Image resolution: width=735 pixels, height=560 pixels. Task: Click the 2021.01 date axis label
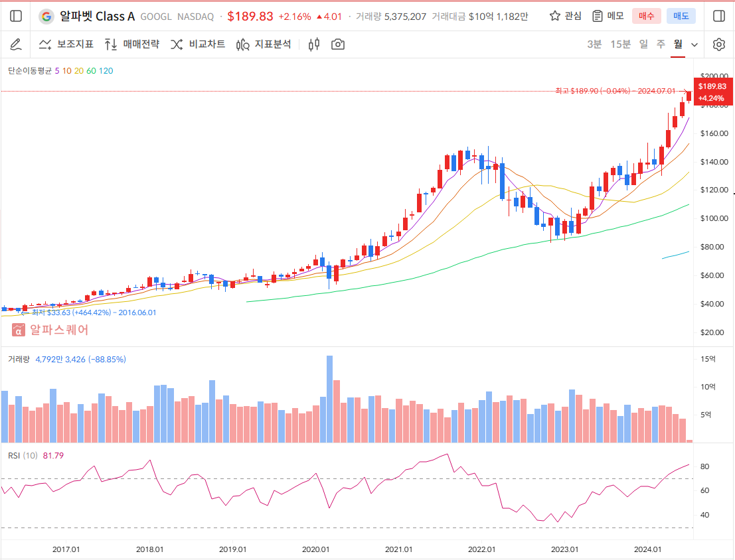click(399, 549)
